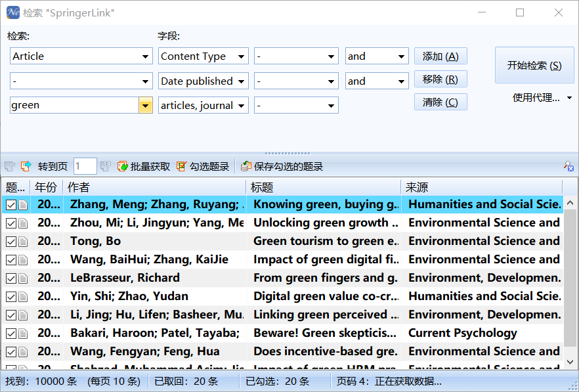Click the NoteExpress app icon in title bar
Viewport: 579px width, 392px height.
pyautogui.click(x=13, y=12)
